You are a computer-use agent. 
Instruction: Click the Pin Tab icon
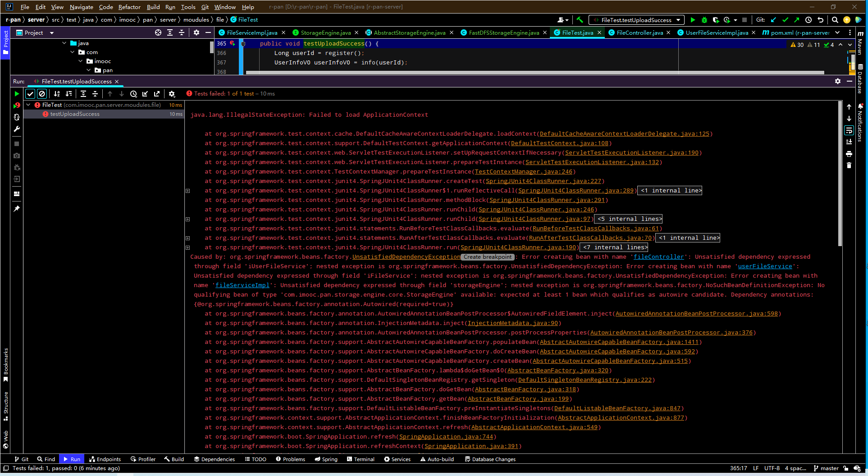click(x=17, y=209)
